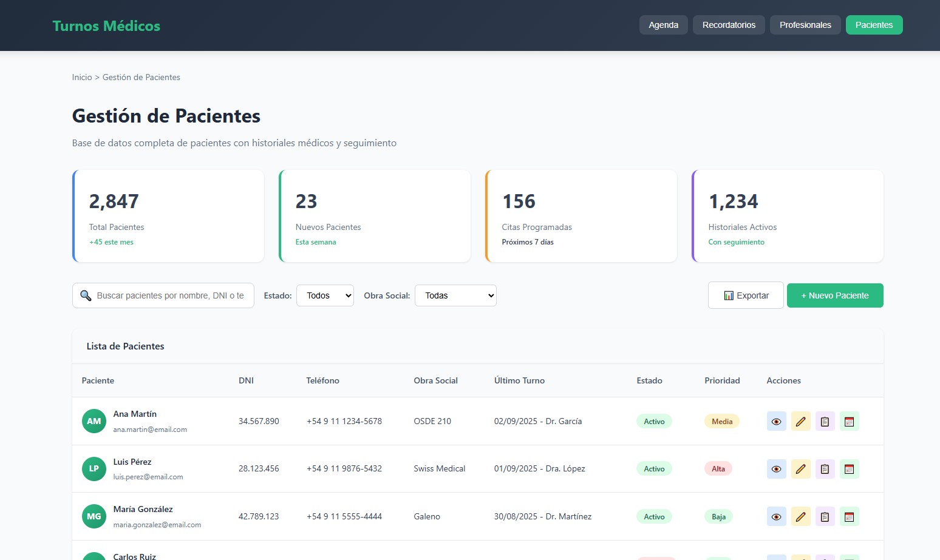Click the OSDE 210 cell
Viewport: 940px width, 560px height.
(432, 421)
